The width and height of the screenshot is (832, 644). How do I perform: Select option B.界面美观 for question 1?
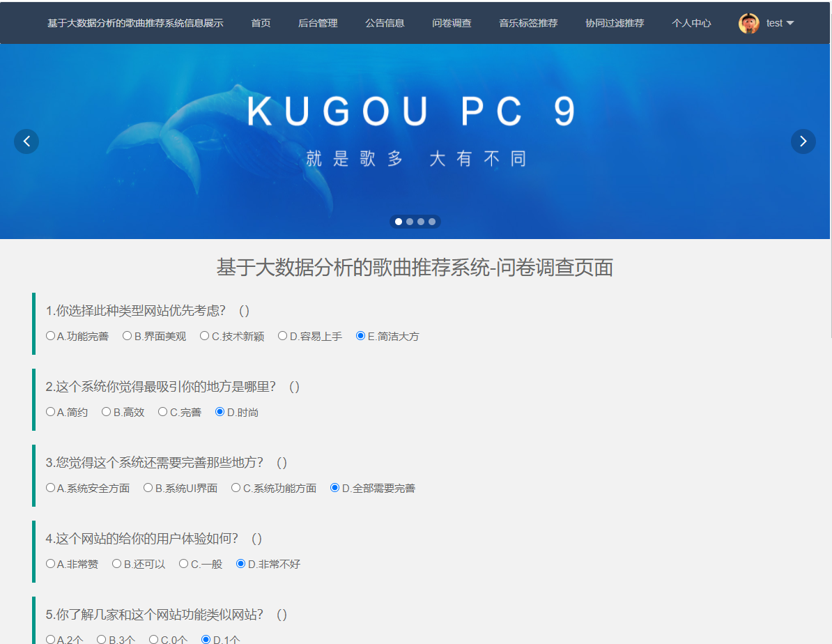coord(128,335)
